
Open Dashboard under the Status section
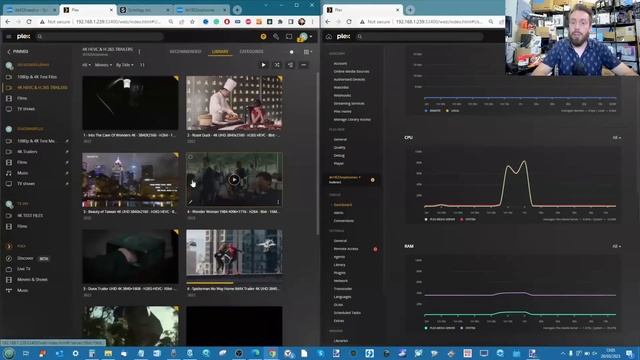coord(343,205)
